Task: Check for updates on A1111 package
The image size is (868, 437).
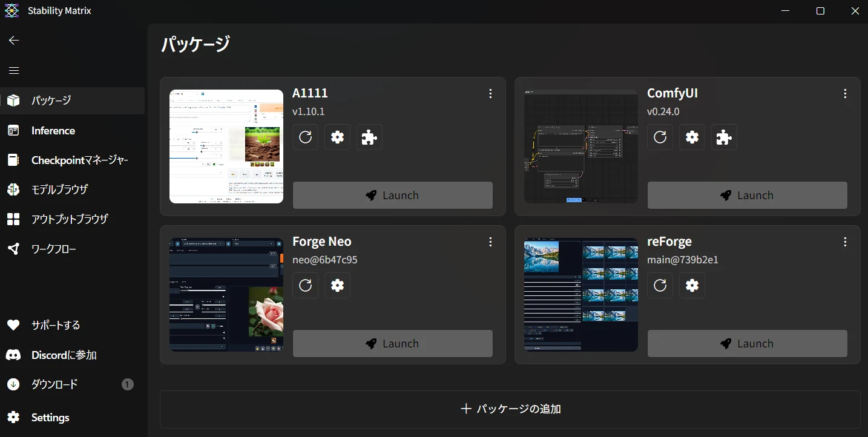Action: [306, 137]
